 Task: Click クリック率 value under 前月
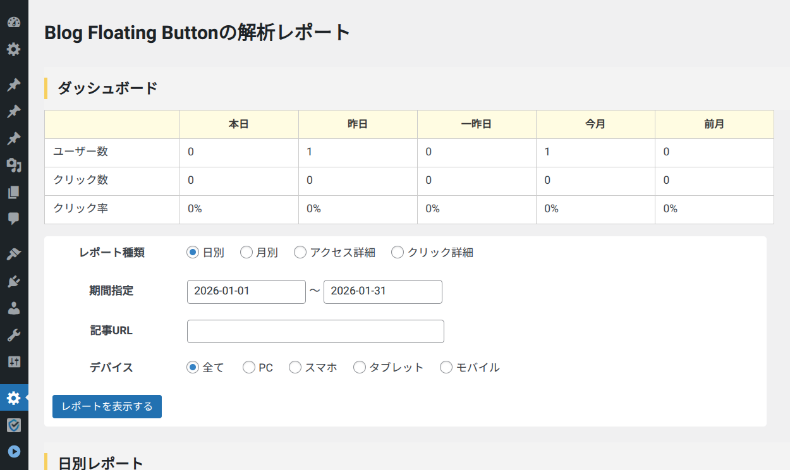coord(670,209)
